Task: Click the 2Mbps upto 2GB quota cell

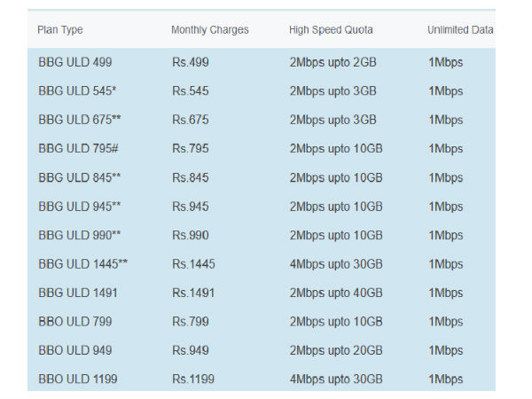Action: pyautogui.click(x=333, y=62)
